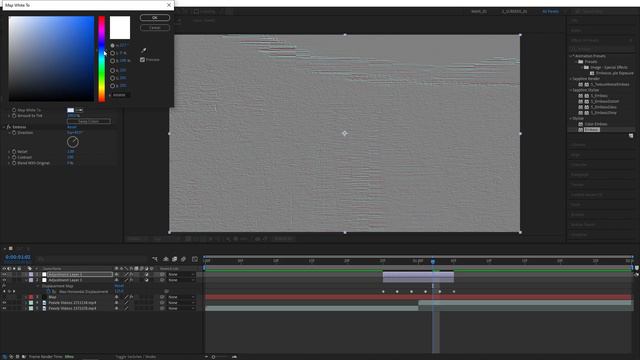Screen dimensions: 640x360
Task: Expand the red Map layer
Action: tap(26, 297)
